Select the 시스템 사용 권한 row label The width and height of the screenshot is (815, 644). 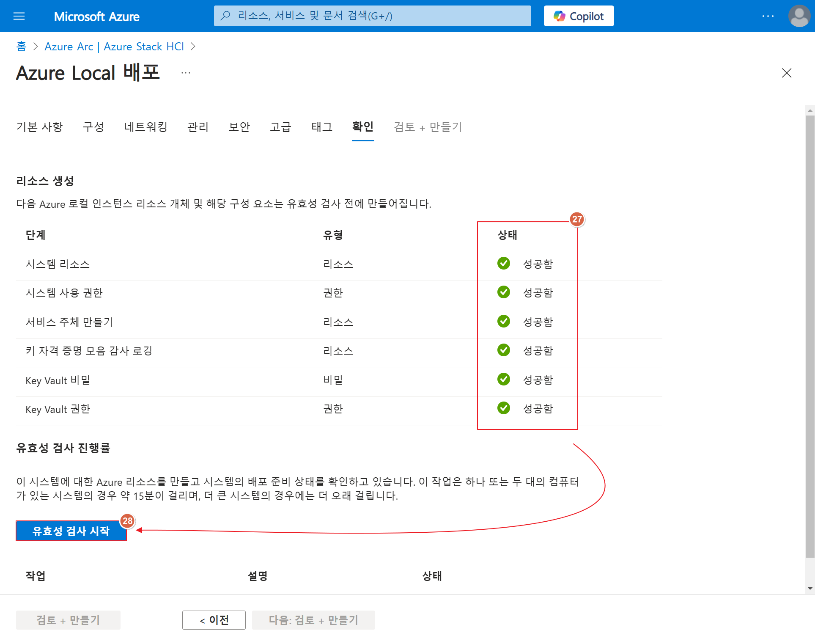point(64,293)
